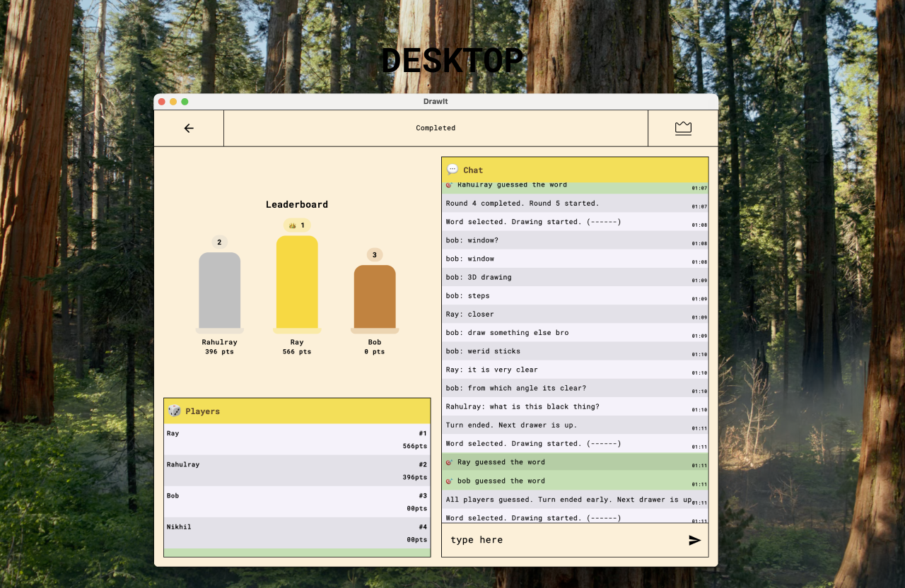Click "Rahulray 396 pts" label under the podium
Image resolution: width=905 pixels, height=588 pixels.
[x=219, y=346]
